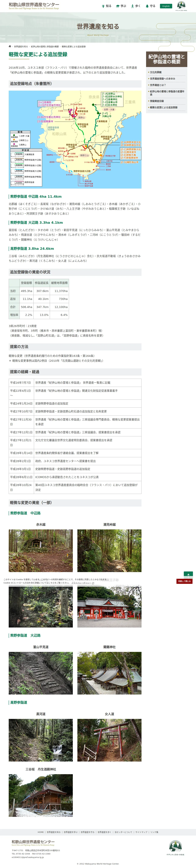Screen dimensions: 196x868
Task: Open 当センターについて in footer navigation
Action: tap(123, 832)
